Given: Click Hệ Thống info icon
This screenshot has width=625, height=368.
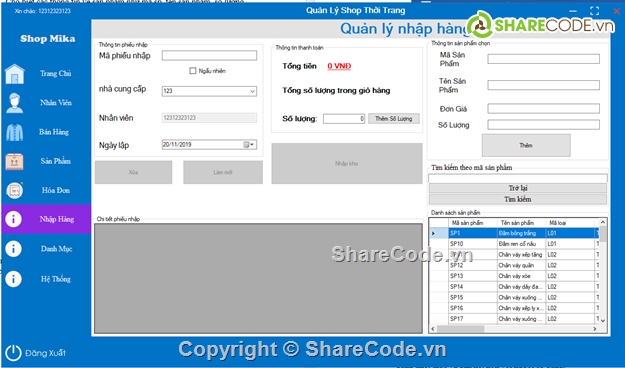Looking at the screenshot, I should [13, 279].
